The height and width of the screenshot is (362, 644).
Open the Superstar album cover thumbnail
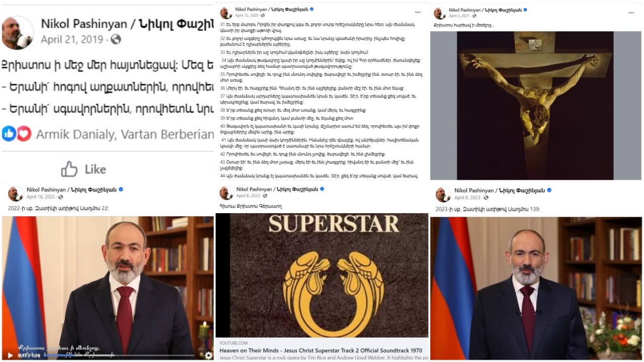coord(322,276)
